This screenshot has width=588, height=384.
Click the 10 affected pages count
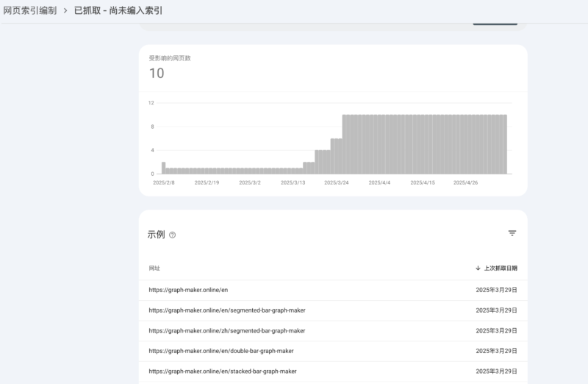(157, 74)
